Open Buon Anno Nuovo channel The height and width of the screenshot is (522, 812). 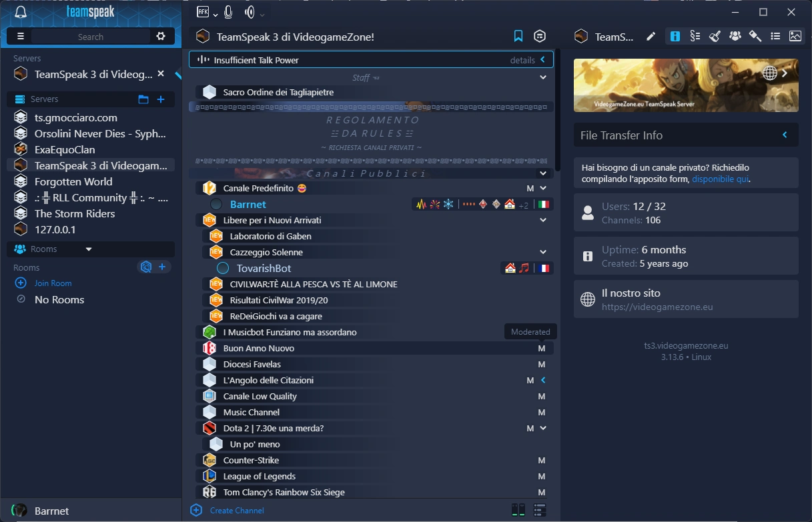point(259,348)
